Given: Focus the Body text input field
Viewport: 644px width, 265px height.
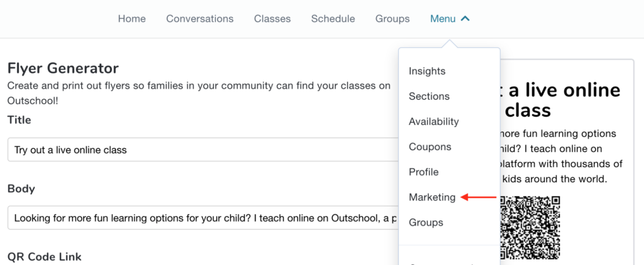Looking at the screenshot, I should pos(201,219).
